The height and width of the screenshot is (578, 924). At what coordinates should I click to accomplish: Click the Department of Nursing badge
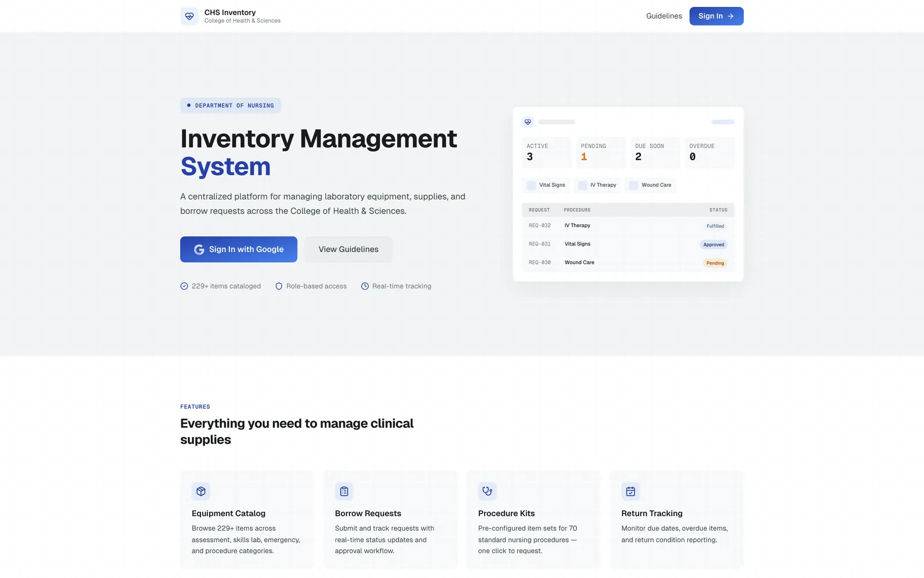230,105
